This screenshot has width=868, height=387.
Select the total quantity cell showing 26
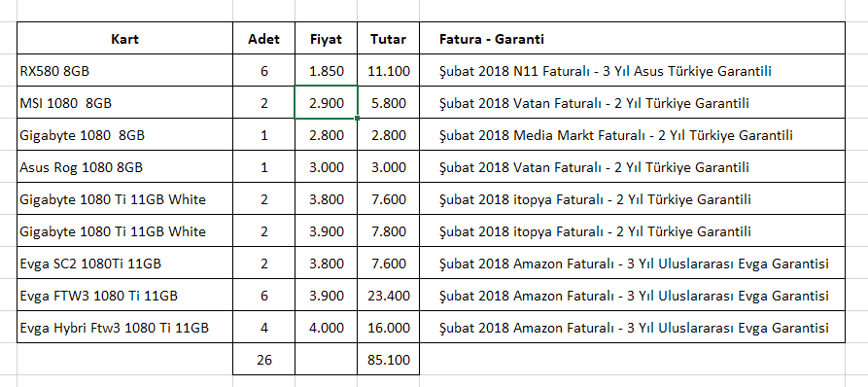pyautogui.click(x=263, y=359)
